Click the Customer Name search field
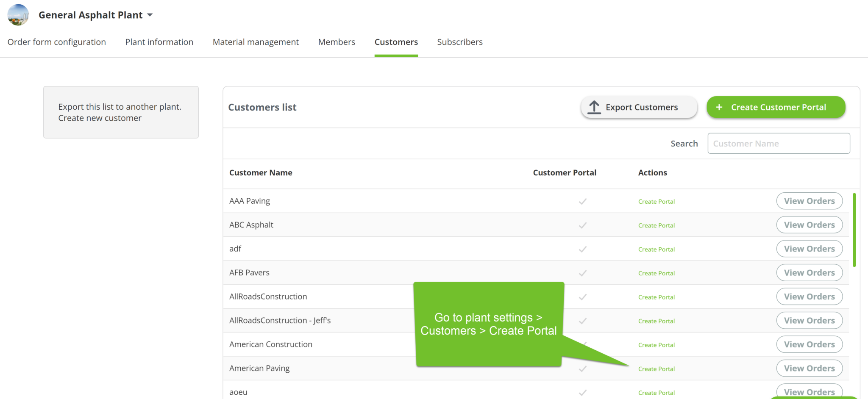 (779, 143)
